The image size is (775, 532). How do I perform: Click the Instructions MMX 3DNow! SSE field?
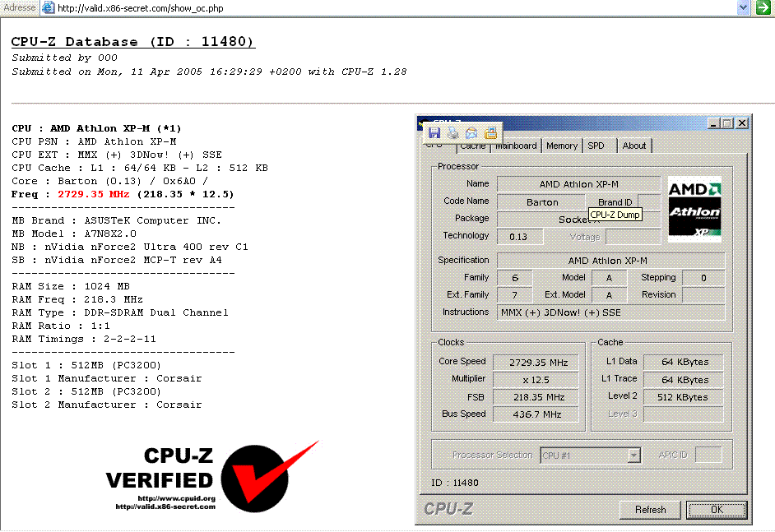tap(610, 312)
